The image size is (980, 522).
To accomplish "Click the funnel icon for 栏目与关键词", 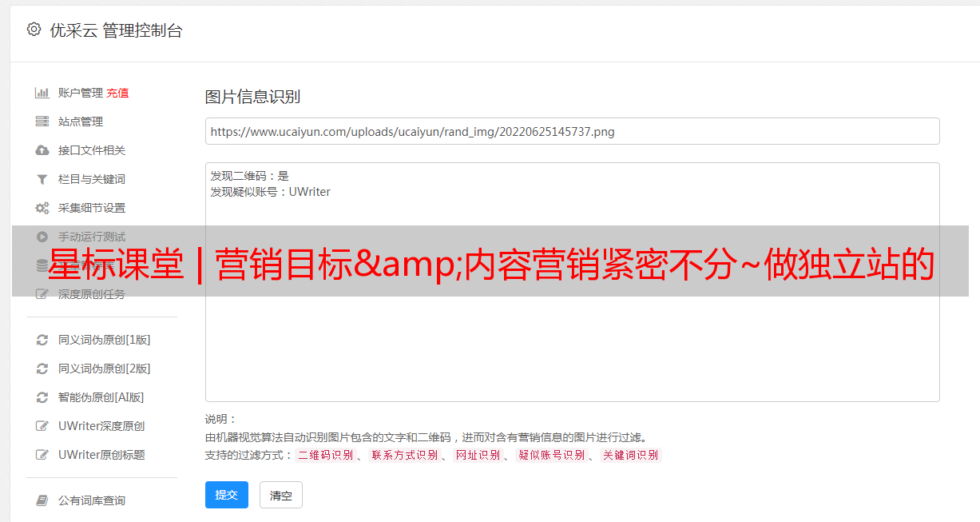I will tap(42, 179).
